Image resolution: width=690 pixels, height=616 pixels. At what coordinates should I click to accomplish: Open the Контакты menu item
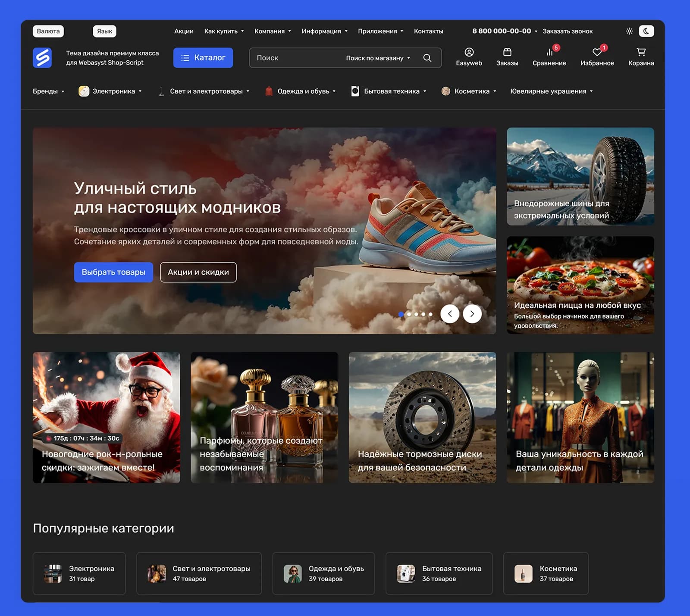pyautogui.click(x=428, y=31)
